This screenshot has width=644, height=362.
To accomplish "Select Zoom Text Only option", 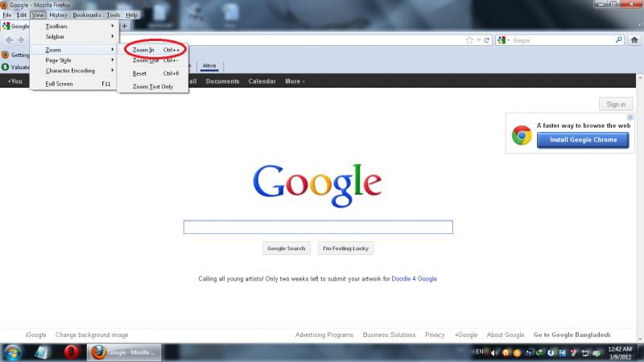I will pyautogui.click(x=153, y=86).
